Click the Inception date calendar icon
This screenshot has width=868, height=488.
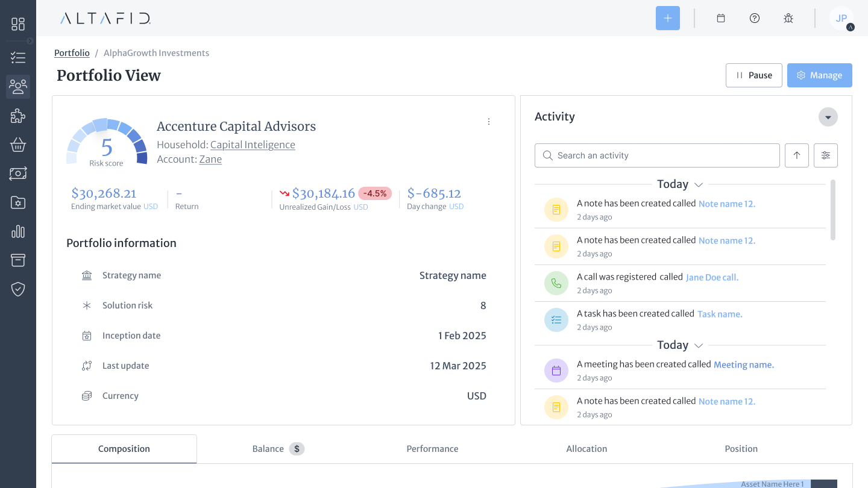[87, 336]
